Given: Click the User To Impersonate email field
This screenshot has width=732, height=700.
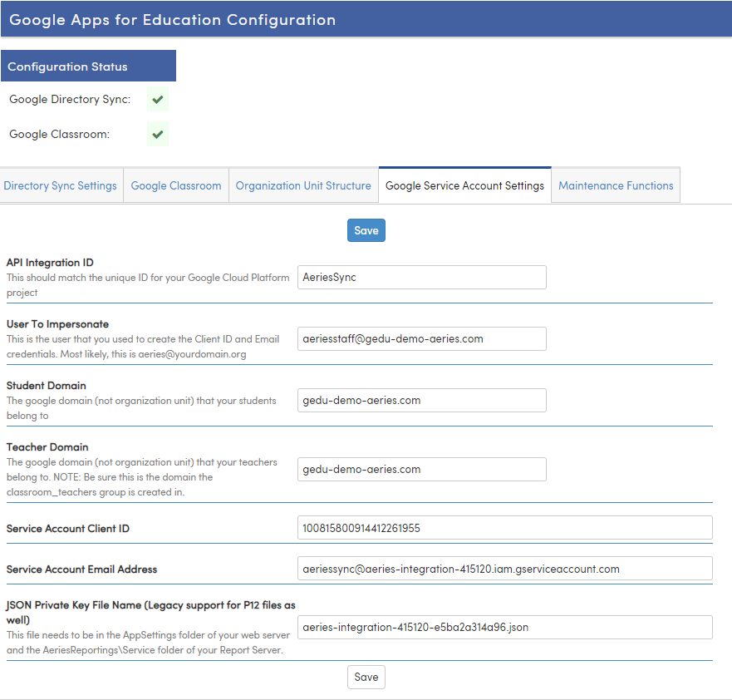Looking at the screenshot, I should (422, 338).
